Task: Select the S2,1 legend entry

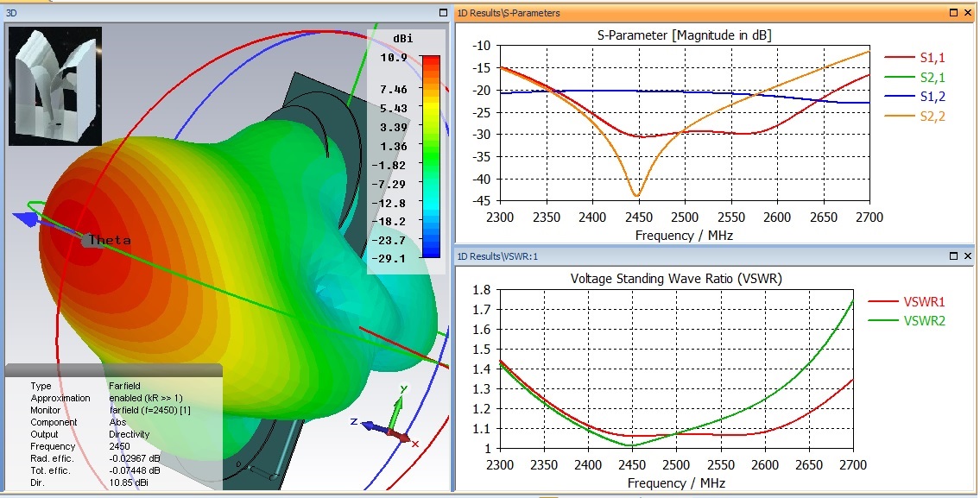Action: tap(914, 77)
